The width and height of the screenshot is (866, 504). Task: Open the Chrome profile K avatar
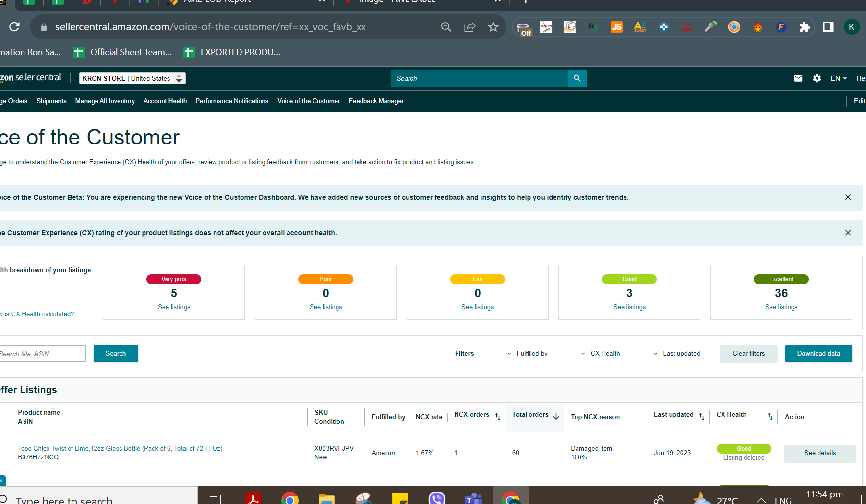[852, 27]
